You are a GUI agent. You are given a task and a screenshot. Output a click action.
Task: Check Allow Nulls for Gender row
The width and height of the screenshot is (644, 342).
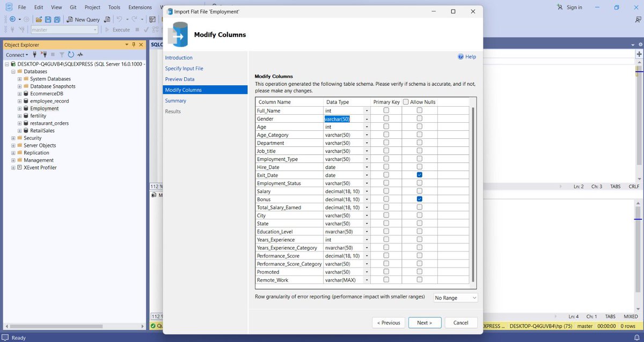[x=420, y=118]
